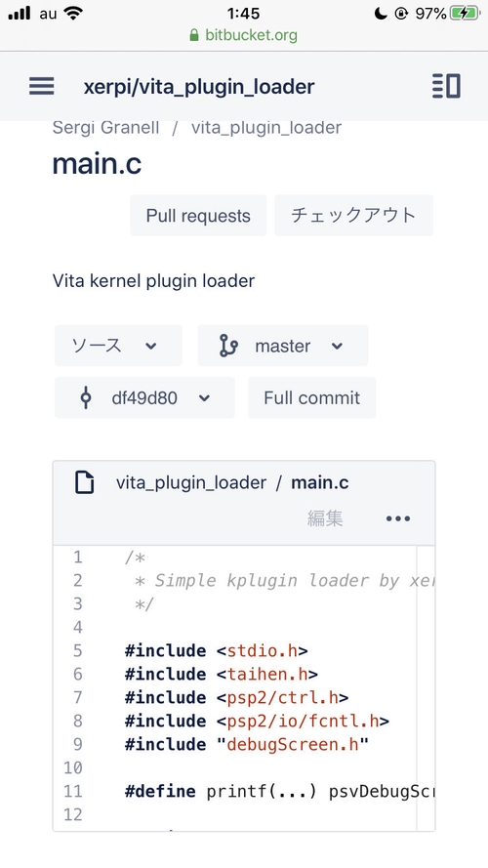Tap the padlock icon next to bitbucket.org
Viewport: 488px width, 868px height.
pyautogui.click(x=193, y=35)
